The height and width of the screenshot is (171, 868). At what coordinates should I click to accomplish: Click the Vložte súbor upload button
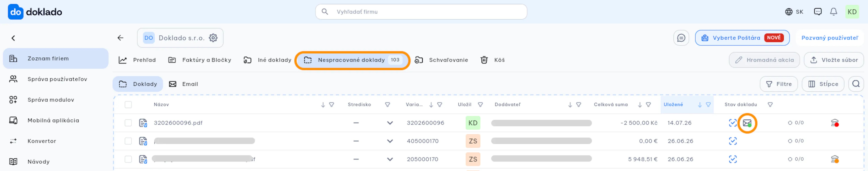tap(834, 60)
